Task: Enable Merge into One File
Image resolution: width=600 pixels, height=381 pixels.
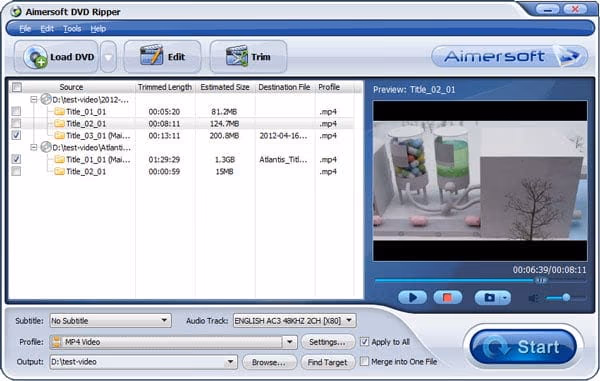Action: 364,361
